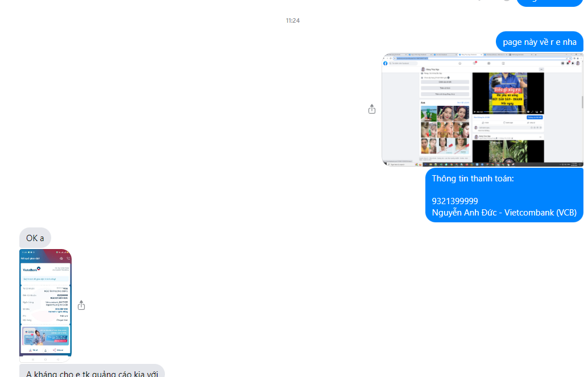Select the 'OK a' reply bubble
The image size is (588, 377).
click(35, 238)
